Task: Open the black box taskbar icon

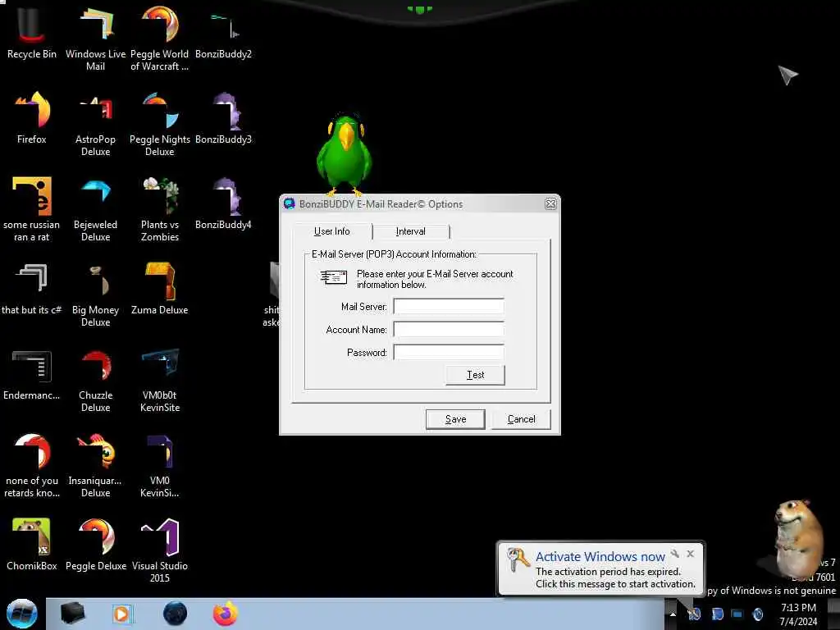Action: click(x=72, y=614)
